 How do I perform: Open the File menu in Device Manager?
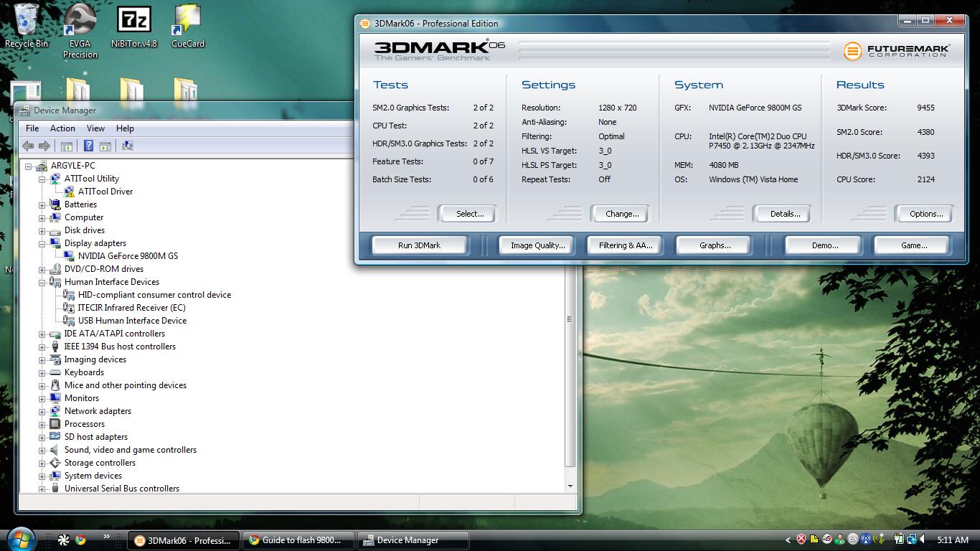[32, 128]
